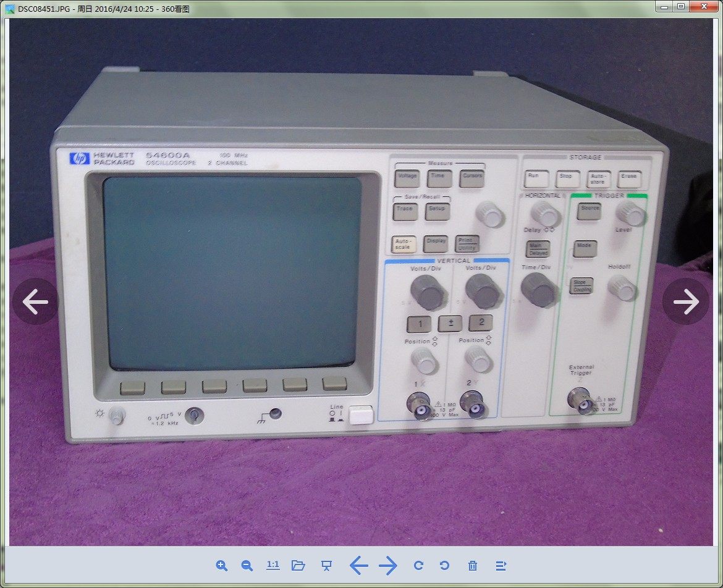The image size is (723, 588).
Task: Maximize the image viewer window
Action: [x=681, y=6]
